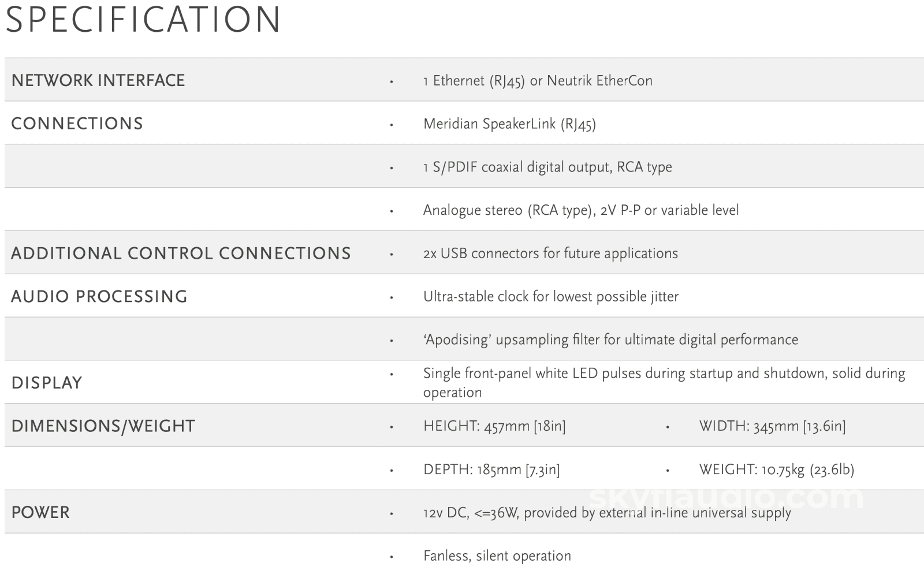
Task: Click the 'Apodising' upsampling filter line
Action: coord(610,340)
